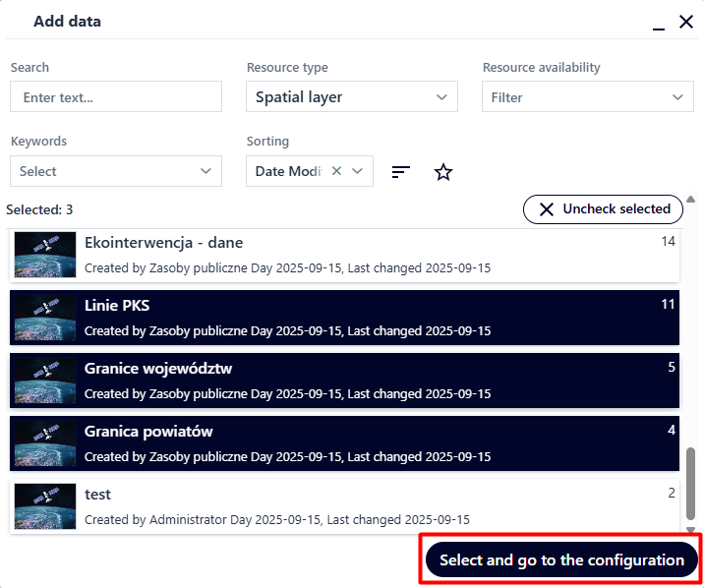Click the Ekointerwencja - dane thumbnail image
The height and width of the screenshot is (588, 704).
pos(45,255)
